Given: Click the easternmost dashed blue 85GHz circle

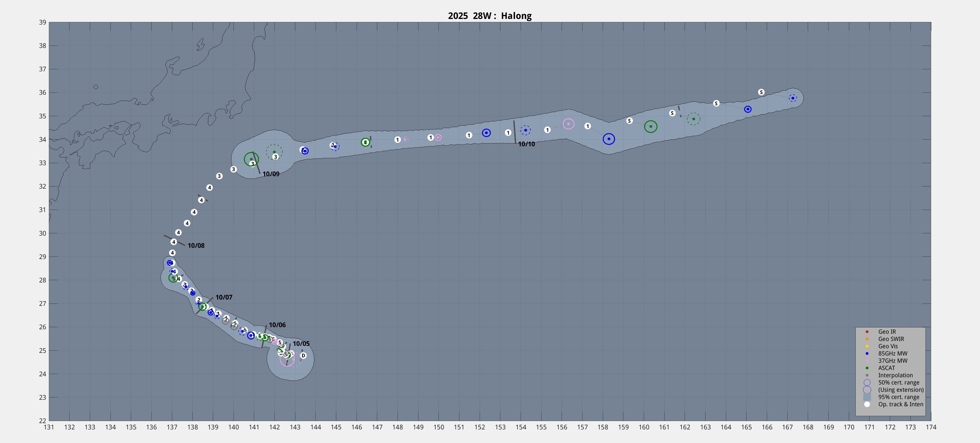Looking at the screenshot, I should pyautogui.click(x=793, y=98).
